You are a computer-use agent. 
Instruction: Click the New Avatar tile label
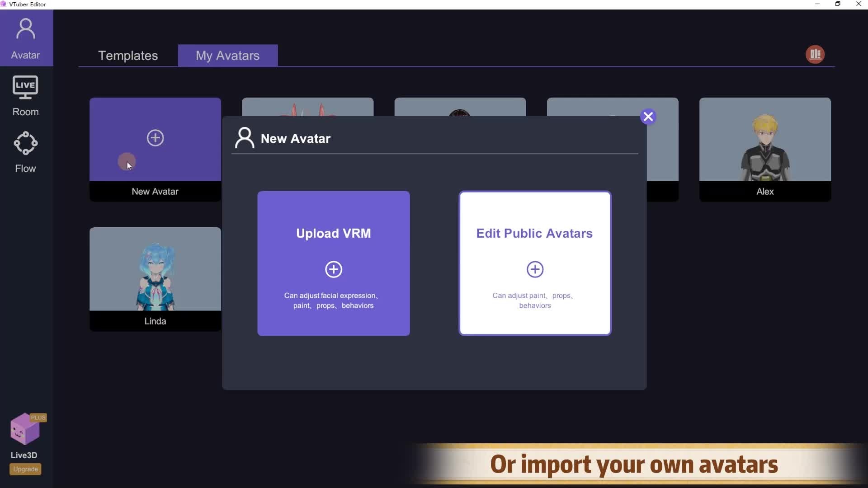pos(155,192)
